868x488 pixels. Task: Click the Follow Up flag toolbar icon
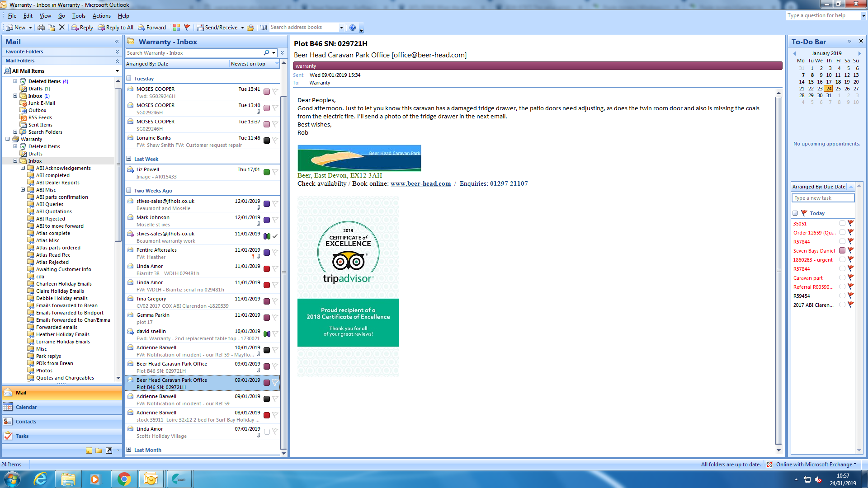point(187,28)
